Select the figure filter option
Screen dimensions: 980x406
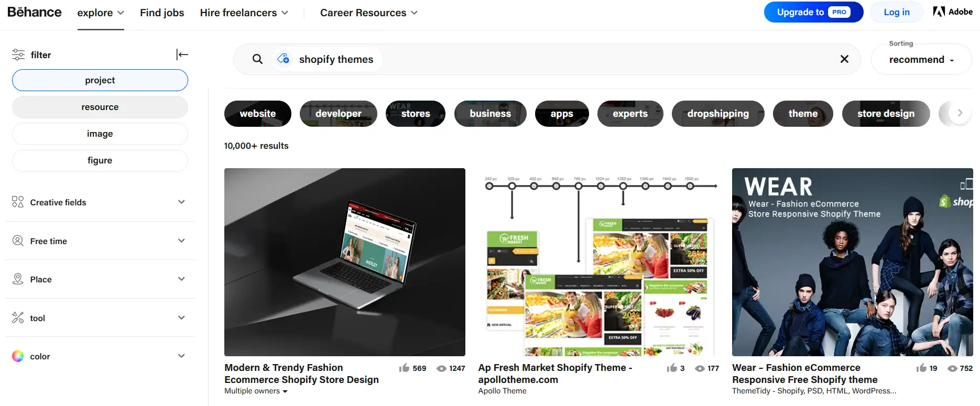(x=100, y=160)
